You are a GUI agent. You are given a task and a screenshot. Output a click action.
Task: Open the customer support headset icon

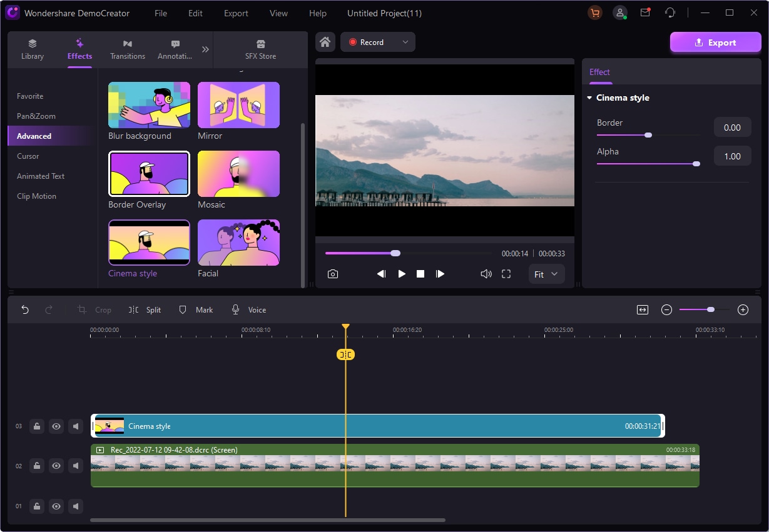point(670,13)
